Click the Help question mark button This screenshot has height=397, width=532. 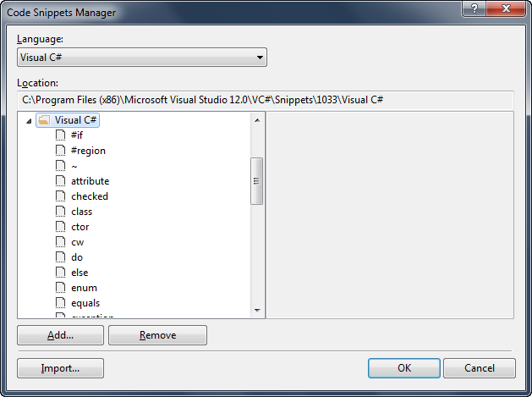click(x=474, y=8)
